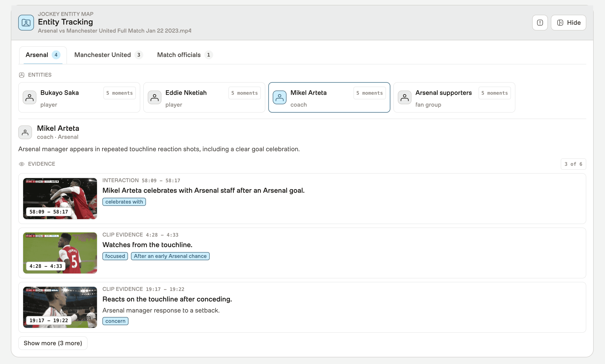605x364 pixels.
Task: Play the 58:09 – 58:17 clip thumbnail
Action: coord(60,198)
